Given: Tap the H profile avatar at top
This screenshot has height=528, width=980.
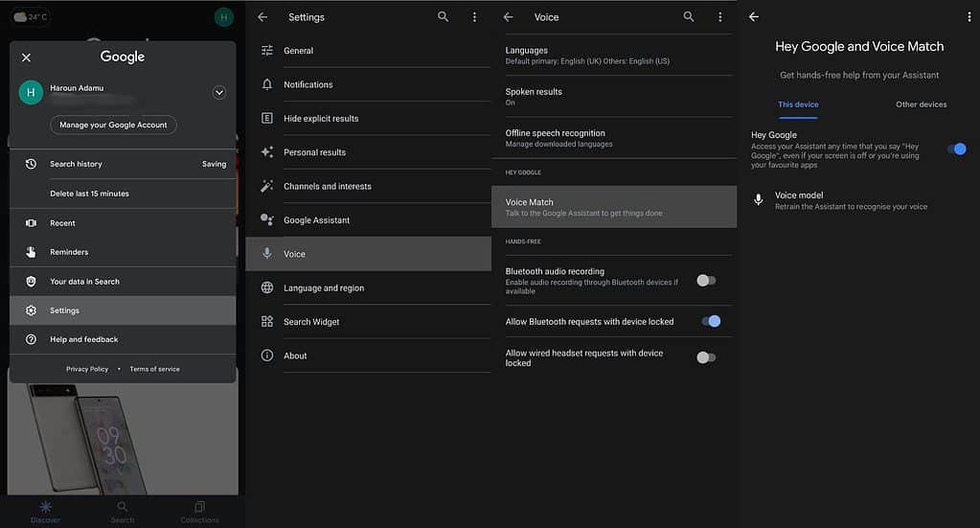Looking at the screenshot, I should pyautogui.click(x=224, y=17).
